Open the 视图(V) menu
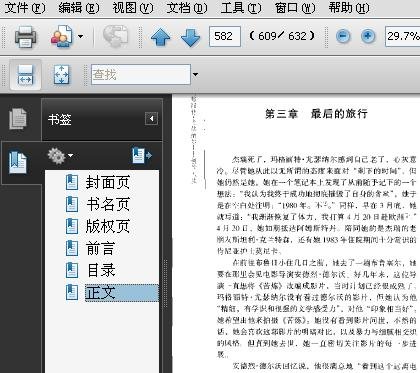Screen dimensions: 420x373 tap(133, 7)
